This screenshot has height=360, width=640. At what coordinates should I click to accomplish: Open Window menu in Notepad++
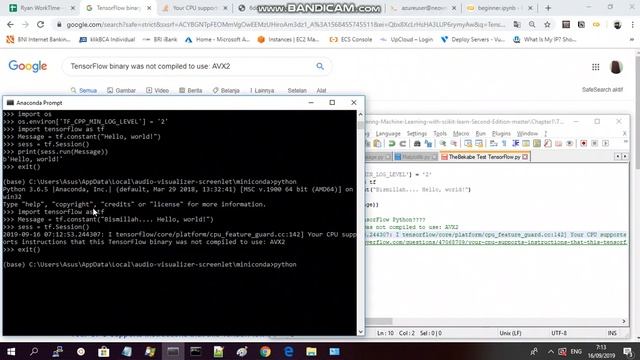click(527, 133)
